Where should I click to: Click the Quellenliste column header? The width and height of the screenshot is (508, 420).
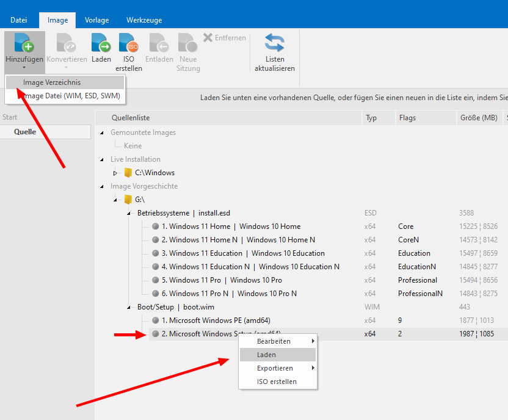tap(228, 118)
